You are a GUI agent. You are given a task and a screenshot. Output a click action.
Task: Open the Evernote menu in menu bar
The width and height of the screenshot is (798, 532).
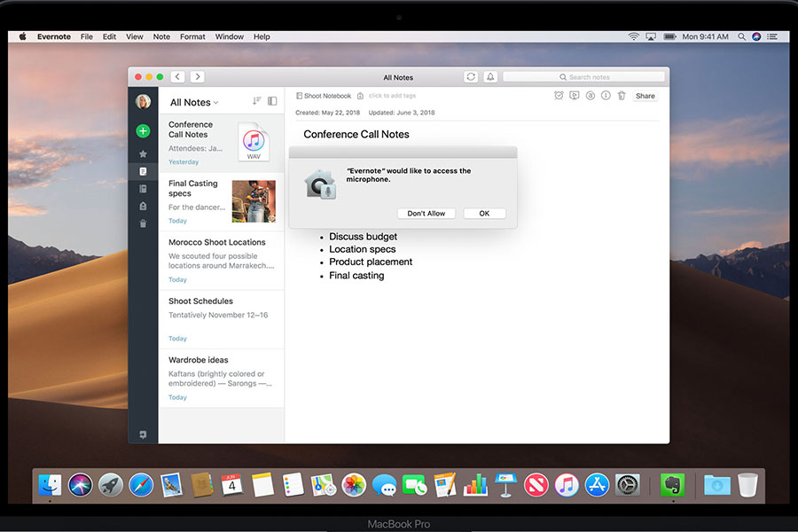(x=54, y=36)
